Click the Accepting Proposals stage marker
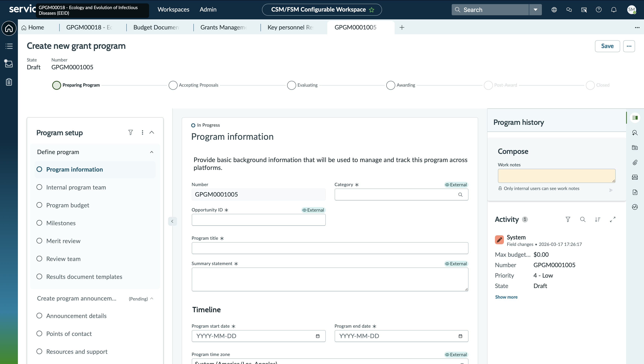The height and width of the screenshot is (364, 644). [x=173, y=85]
